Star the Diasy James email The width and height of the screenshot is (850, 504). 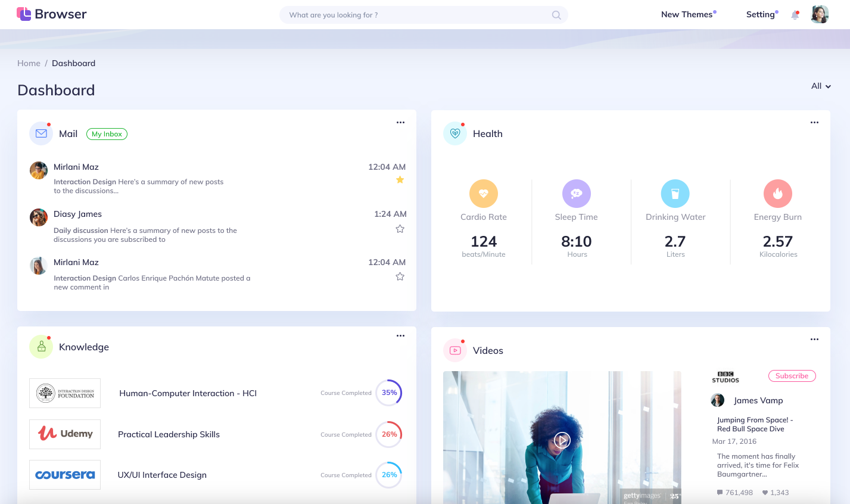point(400,229)
